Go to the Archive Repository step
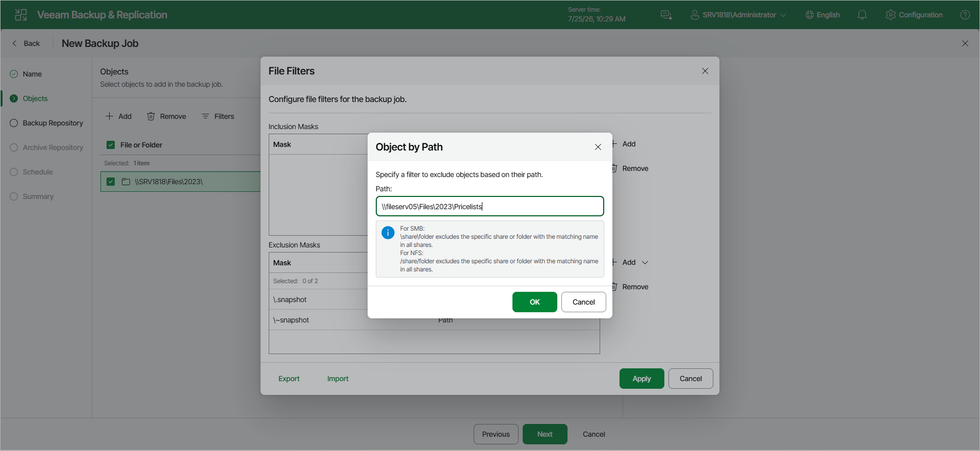The height and width of the screenshot is (451, 980). 53,147
